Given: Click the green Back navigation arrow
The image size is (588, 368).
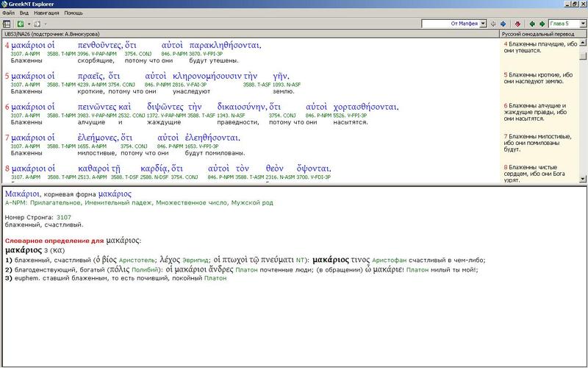Looking at the screenshot, I should 21,24.
